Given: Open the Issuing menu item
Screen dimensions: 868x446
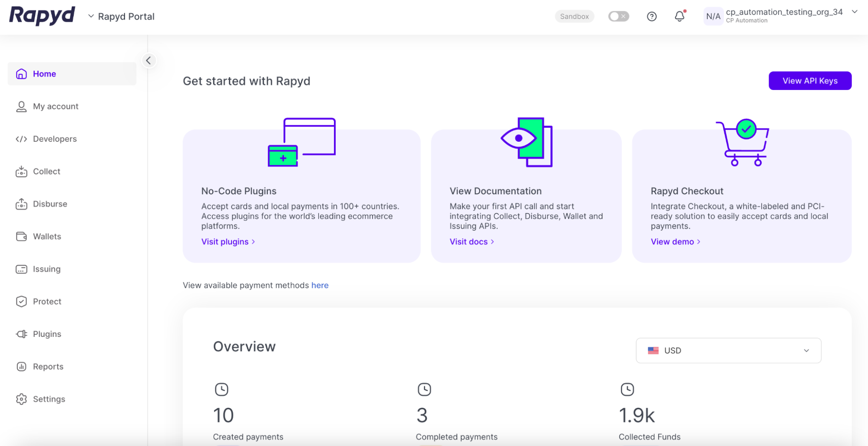Looking at the screenshot, I should point(46,269).
